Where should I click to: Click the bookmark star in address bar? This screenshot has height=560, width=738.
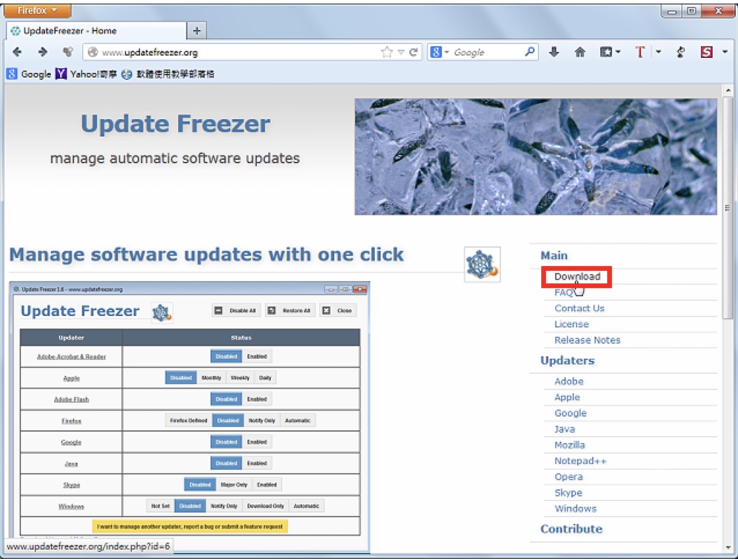pos(387,52)
